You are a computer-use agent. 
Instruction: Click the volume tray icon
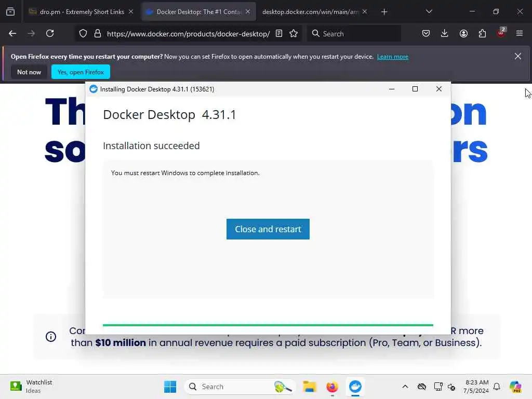coord(451,387)
